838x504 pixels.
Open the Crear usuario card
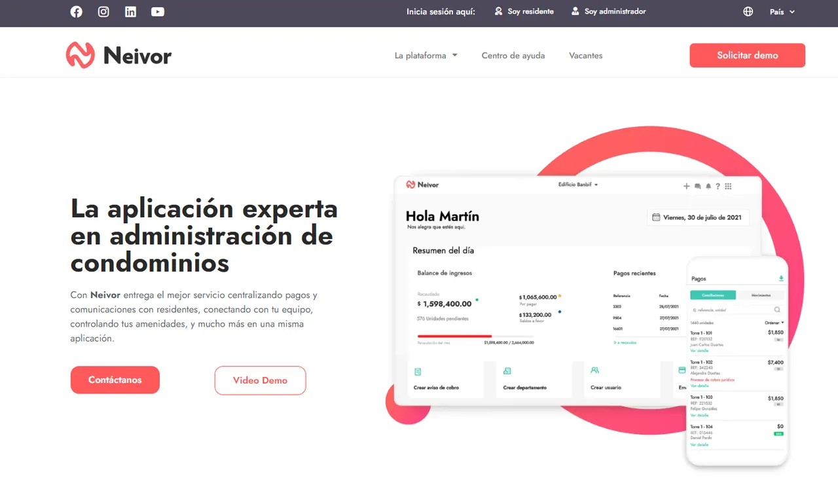[622, 378]
